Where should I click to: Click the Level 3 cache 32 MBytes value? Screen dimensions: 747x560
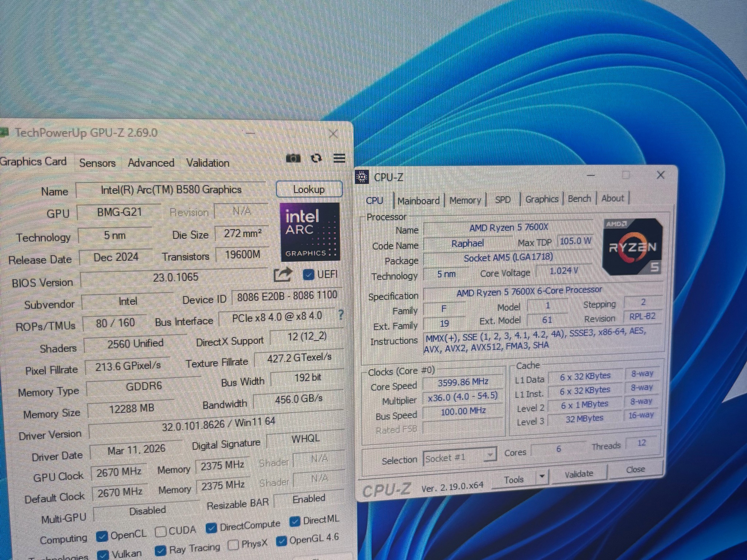[584, 419]
